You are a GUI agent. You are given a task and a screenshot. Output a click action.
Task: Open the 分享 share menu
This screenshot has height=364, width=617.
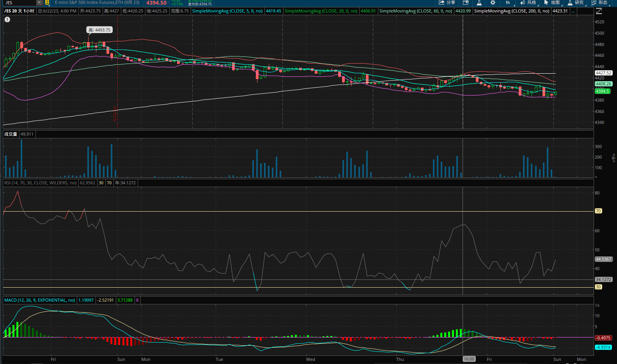[x=447, y=2]
